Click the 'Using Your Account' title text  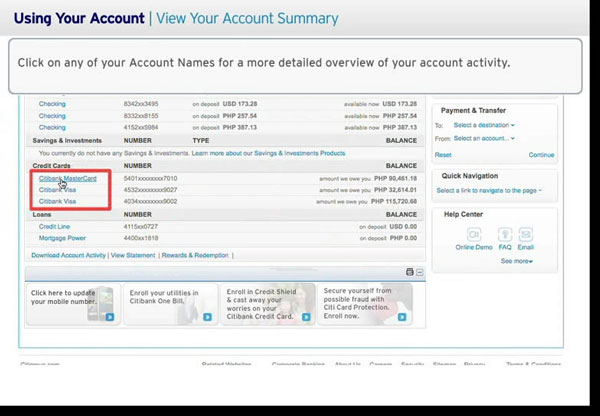coord(79,18)
